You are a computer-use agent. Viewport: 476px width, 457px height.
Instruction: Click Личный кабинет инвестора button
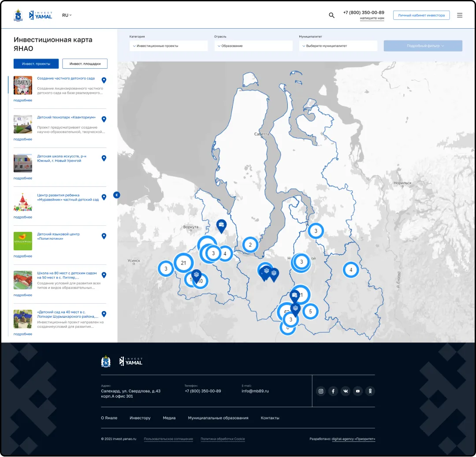coord(421,15)
